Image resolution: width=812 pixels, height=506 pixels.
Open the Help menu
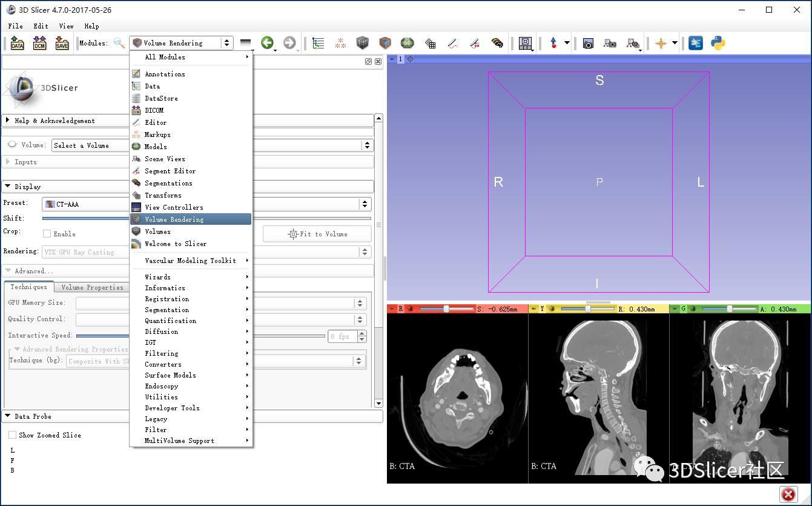tap(91, 26)
